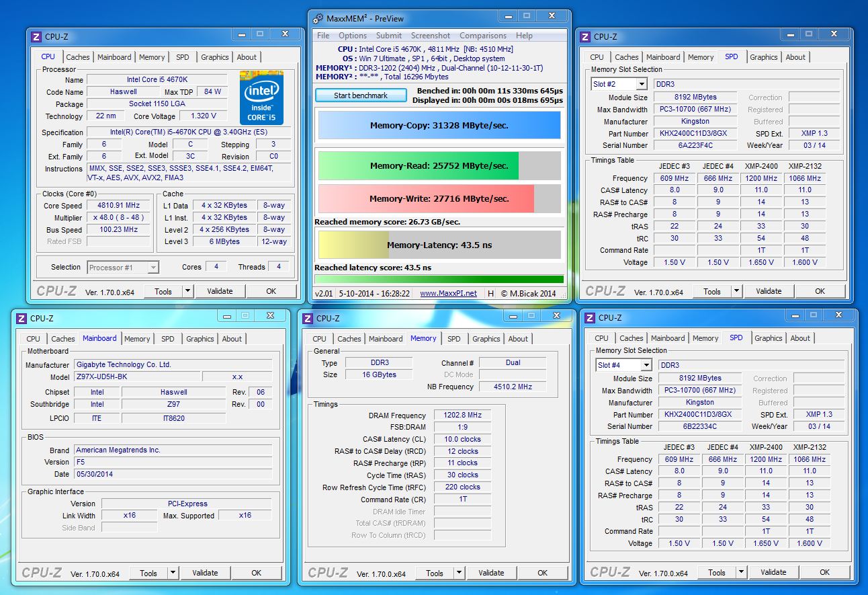
Task: Click the Row Refresh Cycle Time value 220 clocks
Action: point(462,487)
